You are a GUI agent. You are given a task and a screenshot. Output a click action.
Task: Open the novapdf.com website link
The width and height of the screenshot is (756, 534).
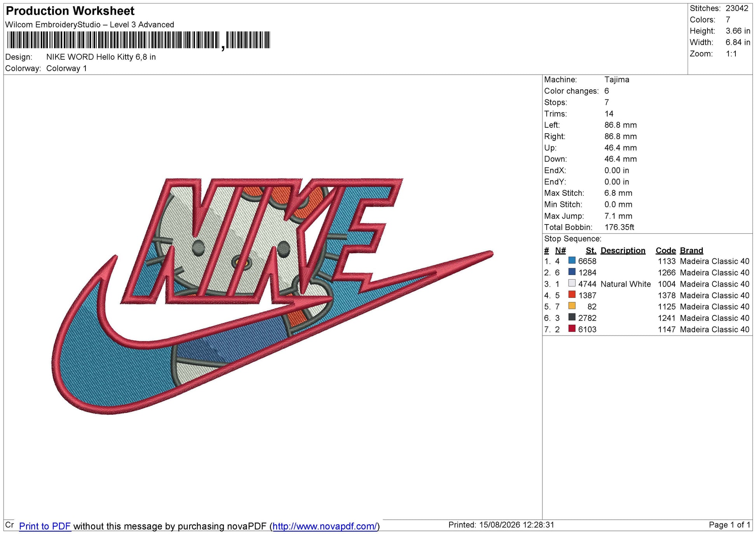[325, 526]
